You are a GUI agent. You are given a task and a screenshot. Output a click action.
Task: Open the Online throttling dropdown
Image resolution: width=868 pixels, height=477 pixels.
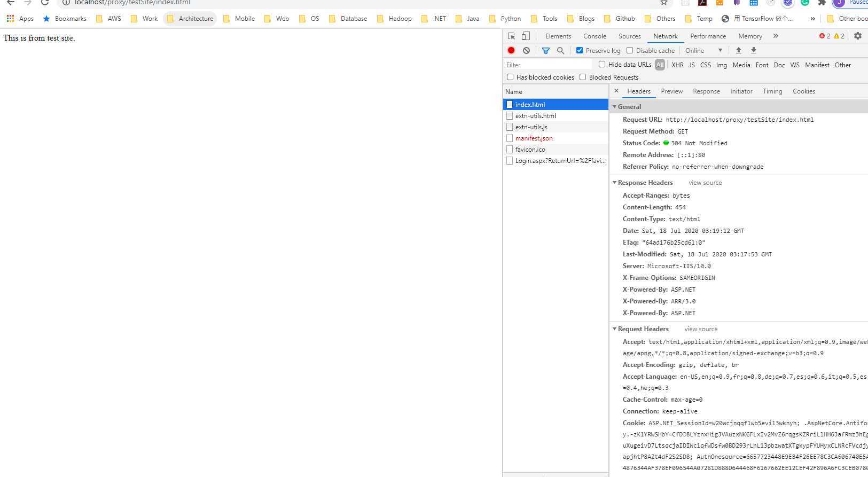tap(703, 50)
